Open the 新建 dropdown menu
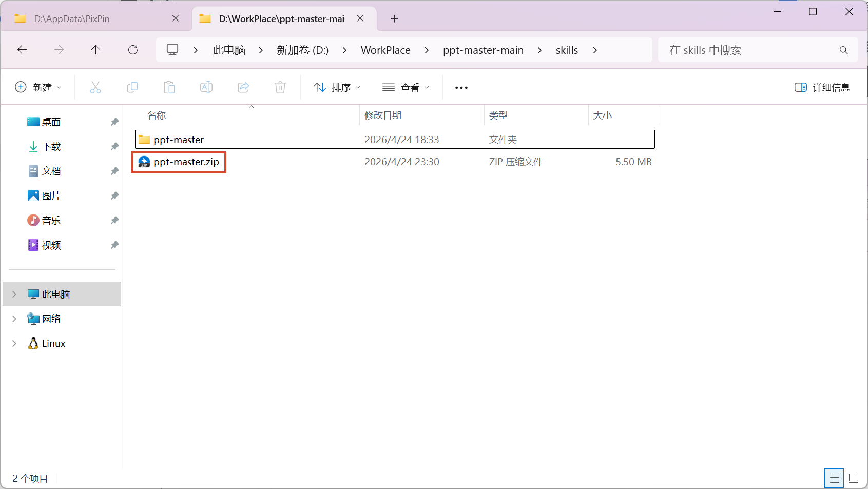Viewport: 868px width, 489px height. pyautogui.click(x=38, y=87)
